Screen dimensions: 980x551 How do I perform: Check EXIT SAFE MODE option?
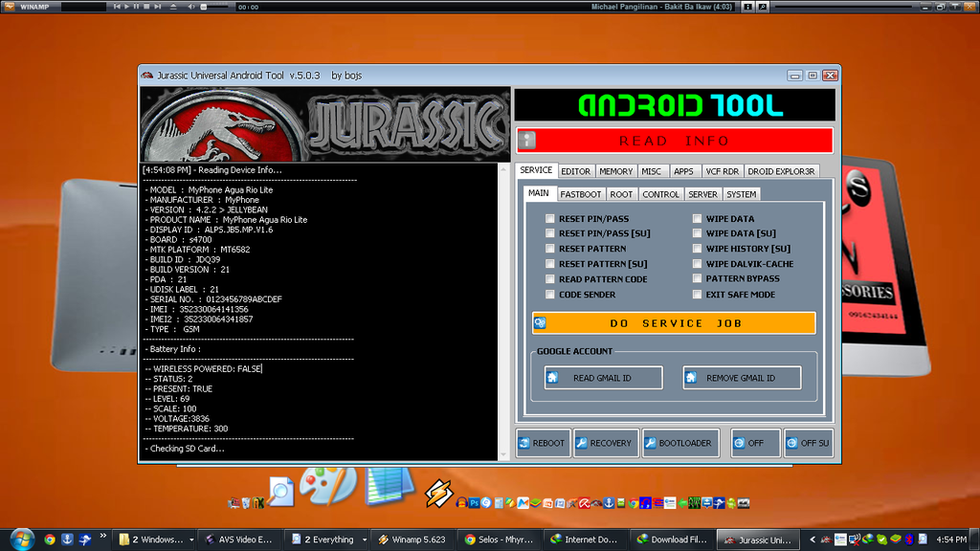point(697,295)
